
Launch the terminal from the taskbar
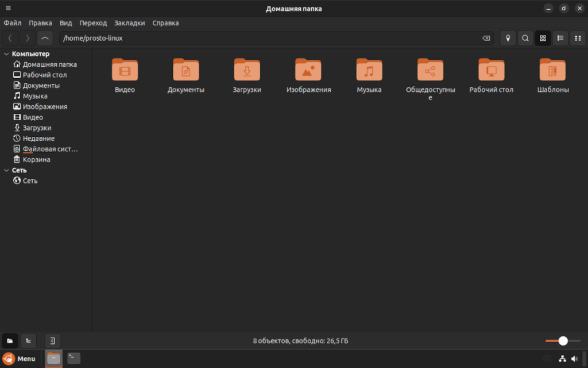(73, 358)
